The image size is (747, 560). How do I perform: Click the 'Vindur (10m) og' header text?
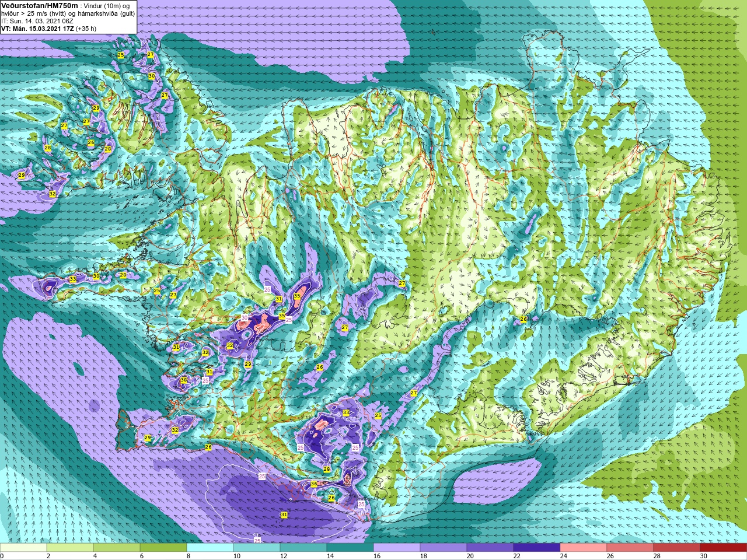click(107, 6)
